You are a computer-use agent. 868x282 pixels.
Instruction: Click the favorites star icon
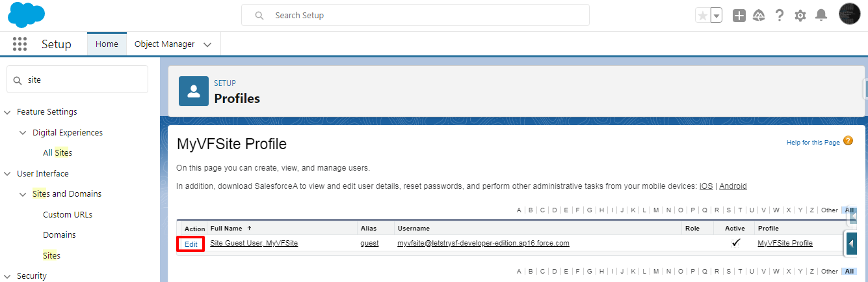(x=702, y=16)
